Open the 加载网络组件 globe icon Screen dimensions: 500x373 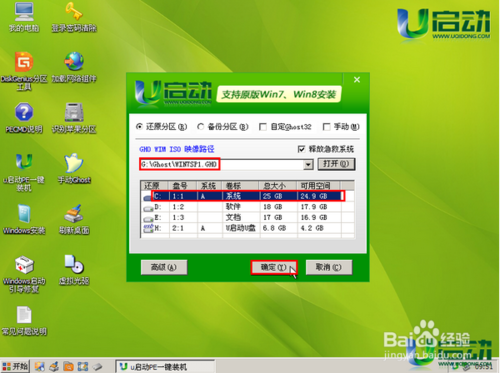tap(74, 67)
